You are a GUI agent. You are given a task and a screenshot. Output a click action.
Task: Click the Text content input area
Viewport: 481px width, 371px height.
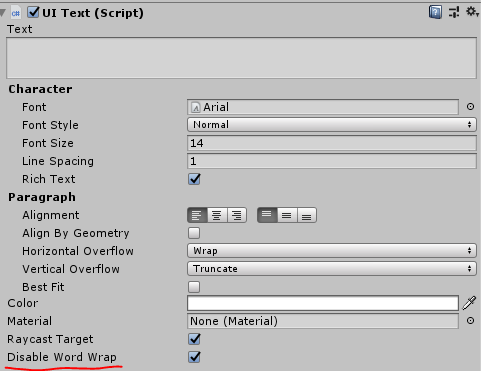coord(241,58)
